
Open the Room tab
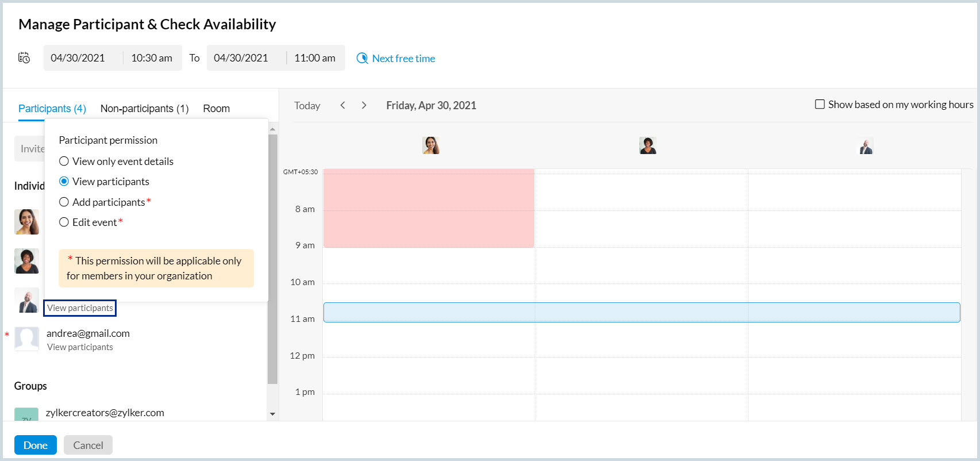[216, 109]
